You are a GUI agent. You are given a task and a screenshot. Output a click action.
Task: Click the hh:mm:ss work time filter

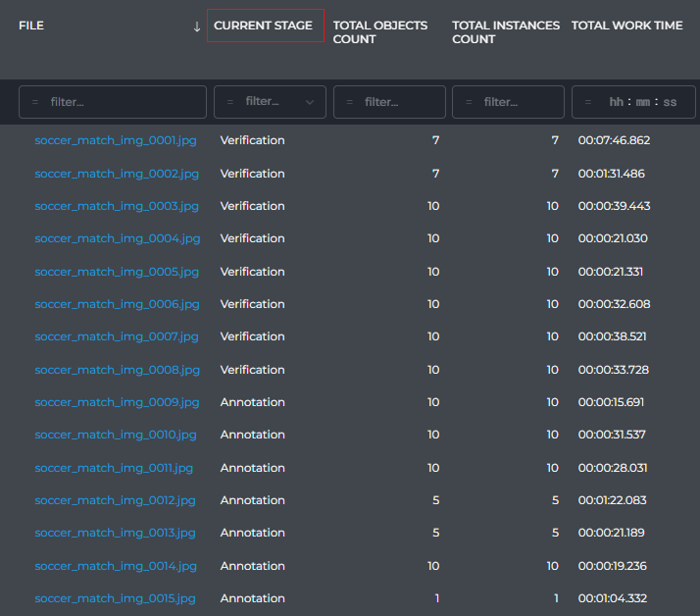pos(633,102)
